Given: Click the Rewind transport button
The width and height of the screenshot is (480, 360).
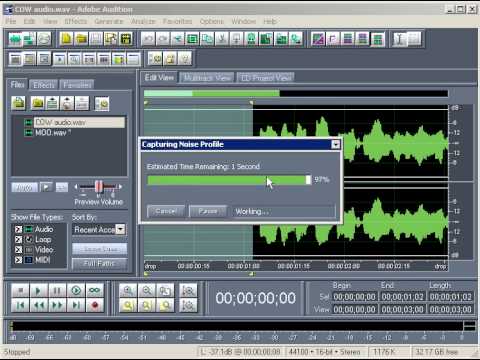Looking at the screenshot, I should (38, 305).
